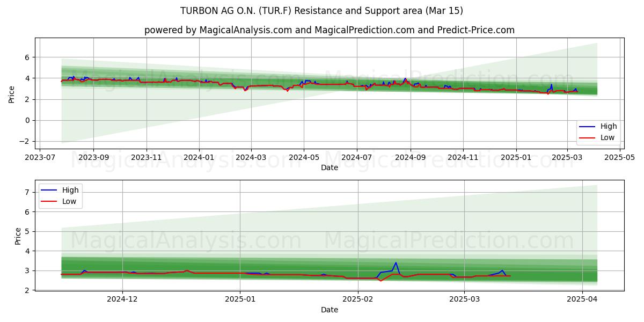Click the '2025-04' tick label in lower chart
The height and width of the screenshot is (322, 644).
pyautogui.click(x=582, y=299)
